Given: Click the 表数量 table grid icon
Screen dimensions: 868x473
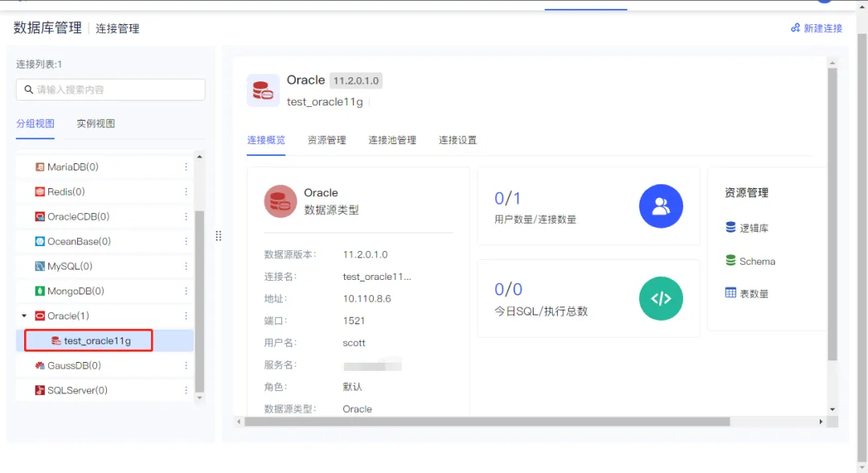Looking at the screenshot, I should click(x=730, y=293).
